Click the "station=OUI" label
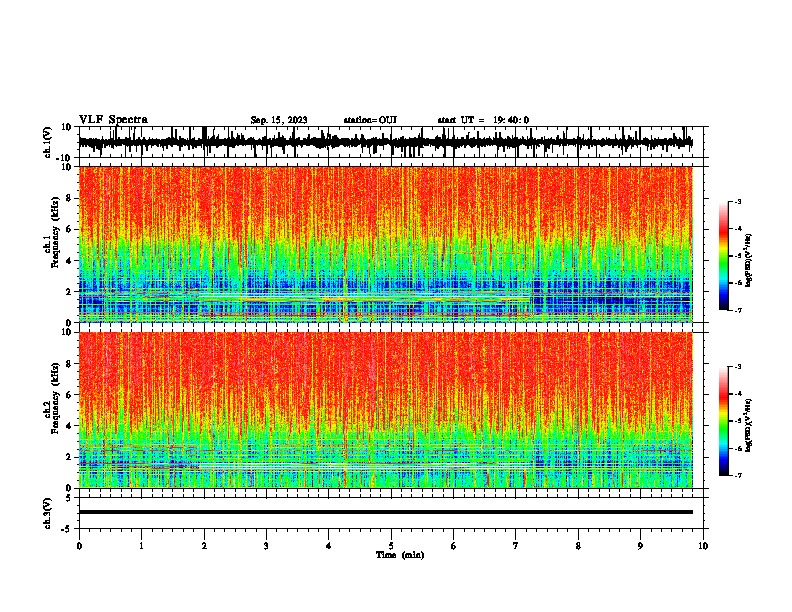 tap(370, 120)
